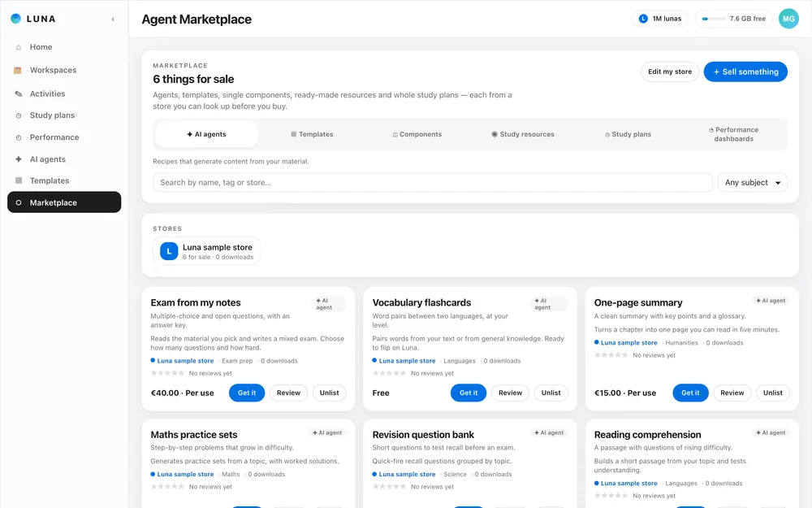Switch to the Study plans category tab
Screen dimensions: 812x508
[628, 134]
